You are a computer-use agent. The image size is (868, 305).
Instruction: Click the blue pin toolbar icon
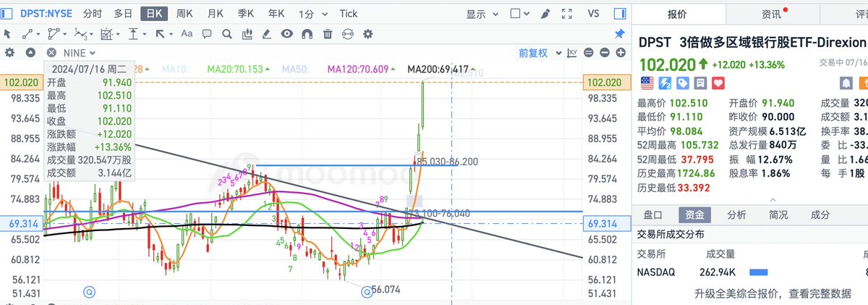619,33
